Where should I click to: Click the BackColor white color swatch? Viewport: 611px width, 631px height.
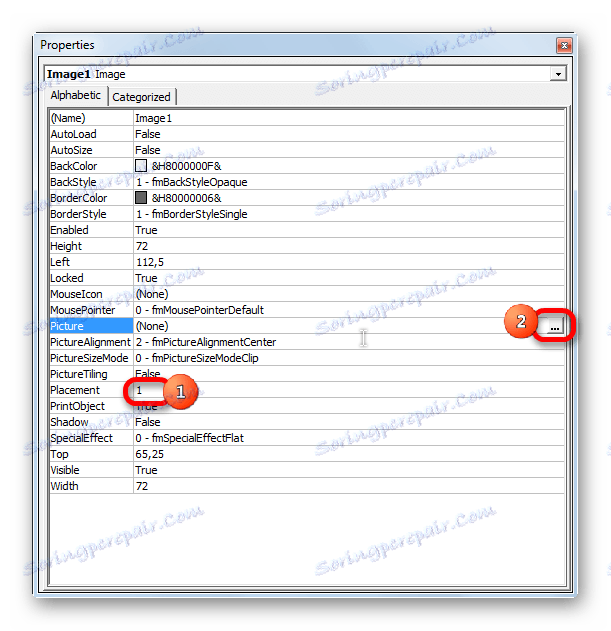pyautogui.click(x=141, y=165)
